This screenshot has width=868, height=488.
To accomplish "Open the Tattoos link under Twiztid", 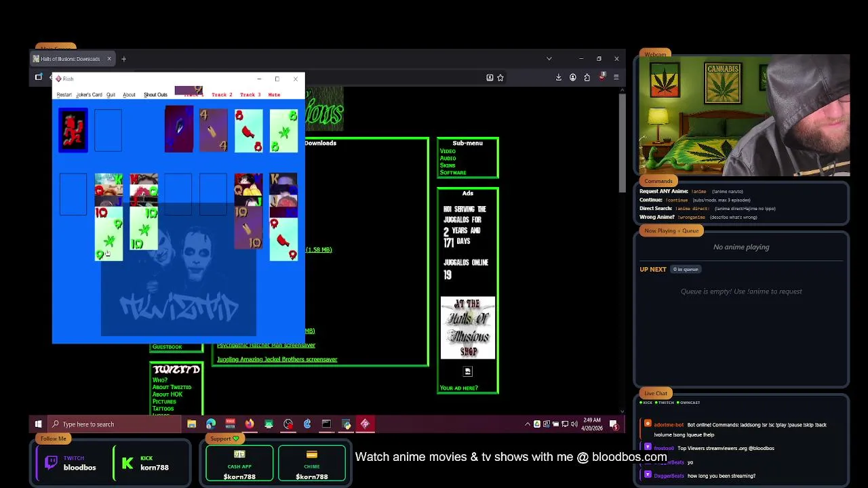I will pyautogui.click(x=163, y=409).
